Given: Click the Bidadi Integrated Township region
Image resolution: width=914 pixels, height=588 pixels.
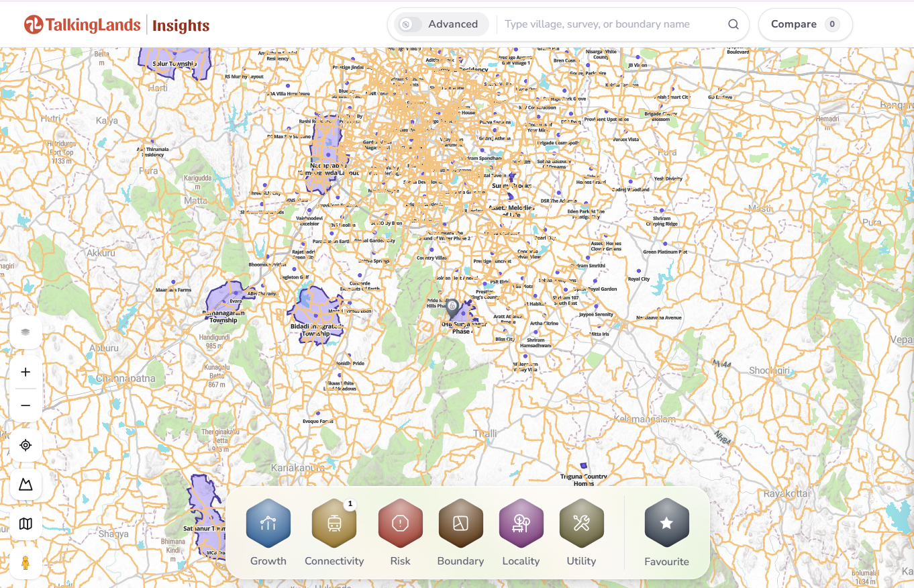Looking at the screenshot, I should tap(317, 315).
